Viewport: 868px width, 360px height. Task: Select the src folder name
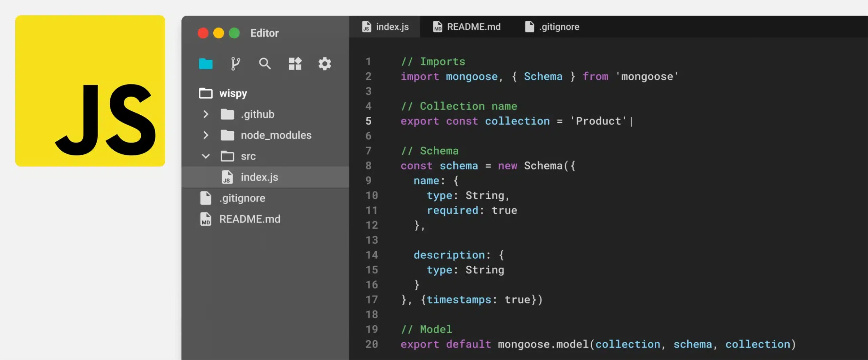pyautogui.click(x=248, y=156)
